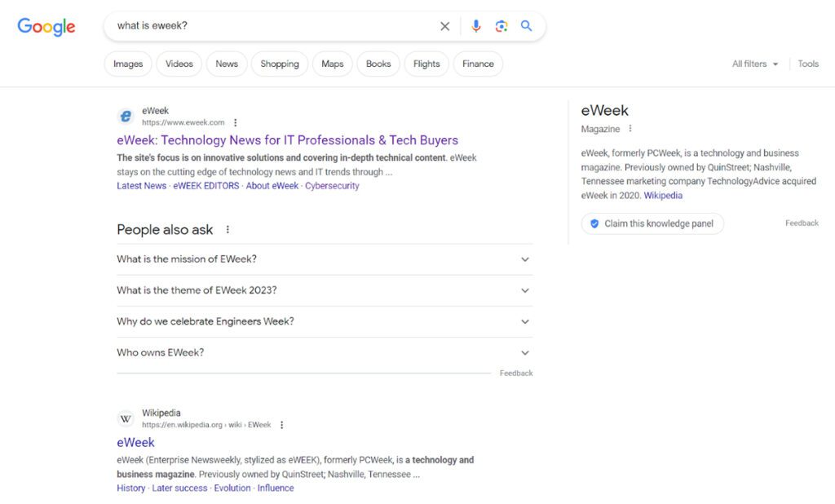Open Wikipedia link in knowledge panel
The width and height of the screenshot is (835, 504).
click(x=663, y=196)
